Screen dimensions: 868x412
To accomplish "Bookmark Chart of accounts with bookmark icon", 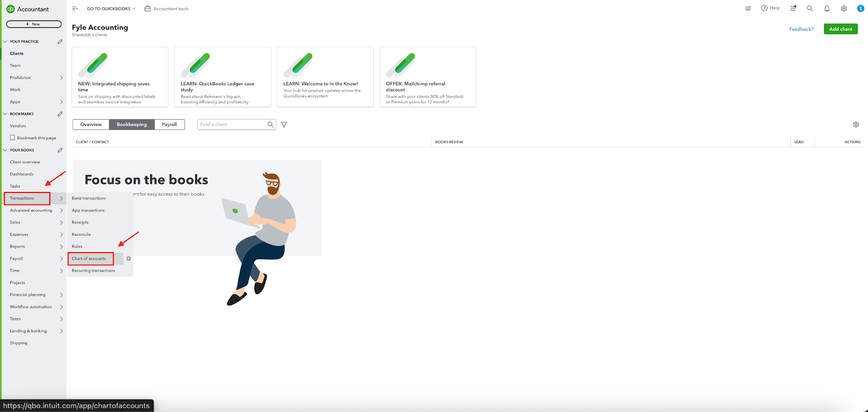I will (x=129, y=259).
